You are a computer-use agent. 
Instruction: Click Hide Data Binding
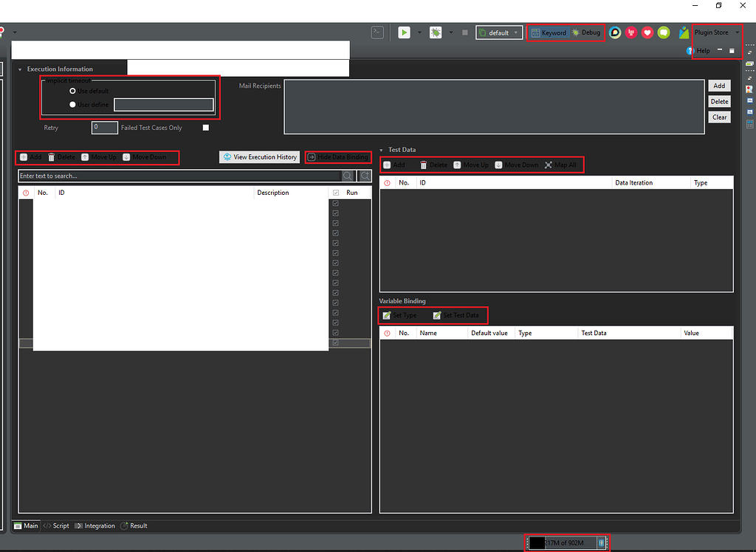tap(338, 157)
